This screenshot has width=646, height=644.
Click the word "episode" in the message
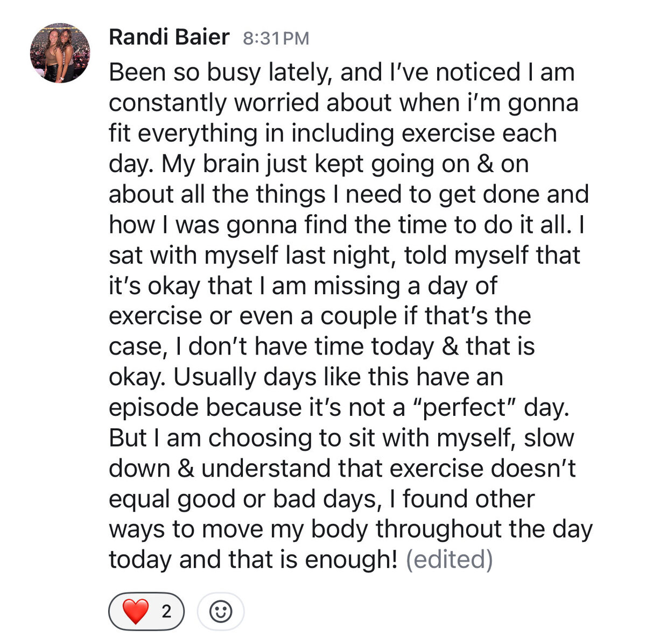coord(153,407)
